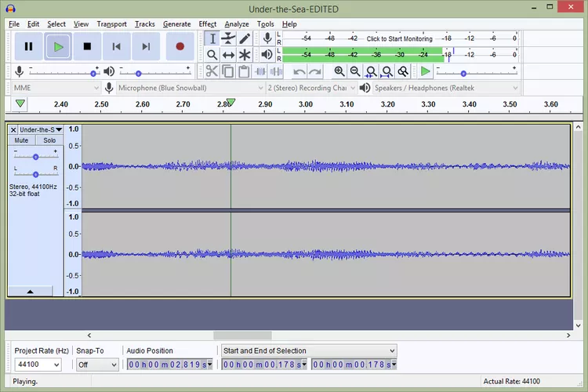Collapse the track using the bottom arrow
Screen dimensions: 588x392
click(30, 291)
